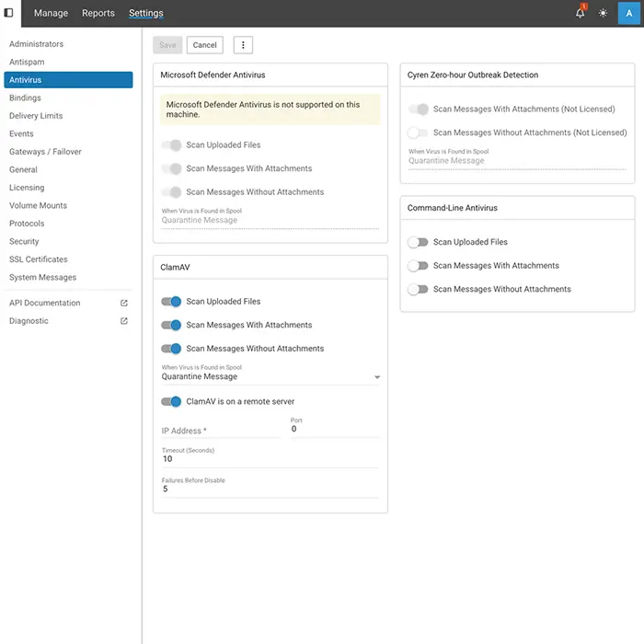This screenshot has height=644, width=644.
Task: Click the Cyren Zero-hour Outbreak Detection title
Action: click(x=473, y=75)
